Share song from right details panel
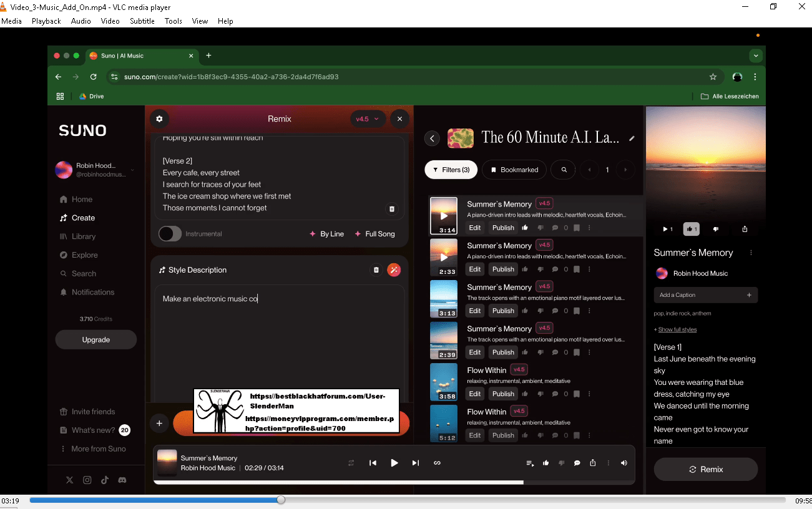 pyautogui.click(x=745, y=229)
